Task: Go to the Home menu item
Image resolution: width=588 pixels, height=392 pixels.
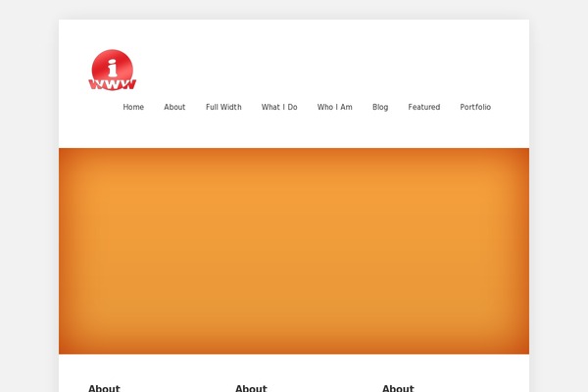Action: (x=133, y=107)
